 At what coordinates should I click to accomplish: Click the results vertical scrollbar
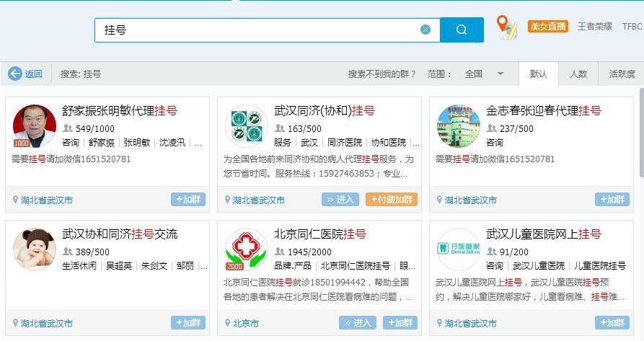pos(642,132)
